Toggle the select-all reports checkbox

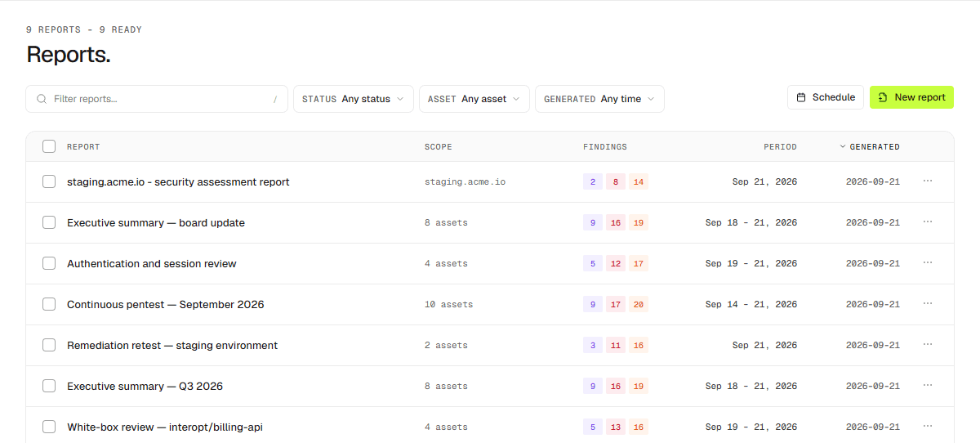tap(49, 146)
